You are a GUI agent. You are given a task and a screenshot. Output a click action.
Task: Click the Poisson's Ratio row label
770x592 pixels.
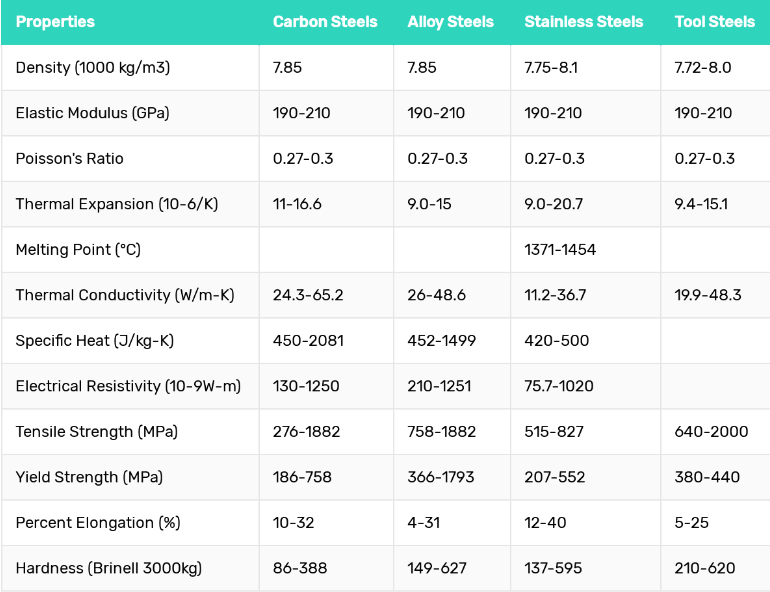point(70,159)
